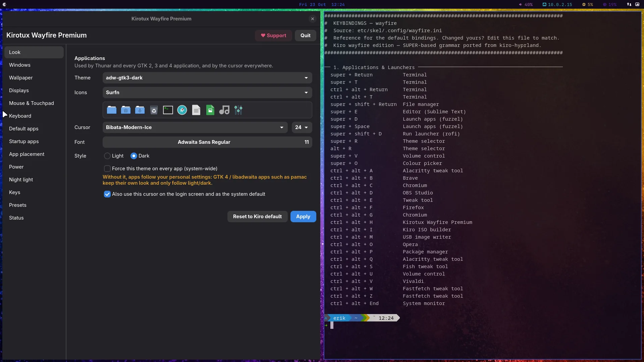This screenshot has height=362, width=644.
Task: Open the Keyboard section in sidebar
Action: [x=34, y=116]
